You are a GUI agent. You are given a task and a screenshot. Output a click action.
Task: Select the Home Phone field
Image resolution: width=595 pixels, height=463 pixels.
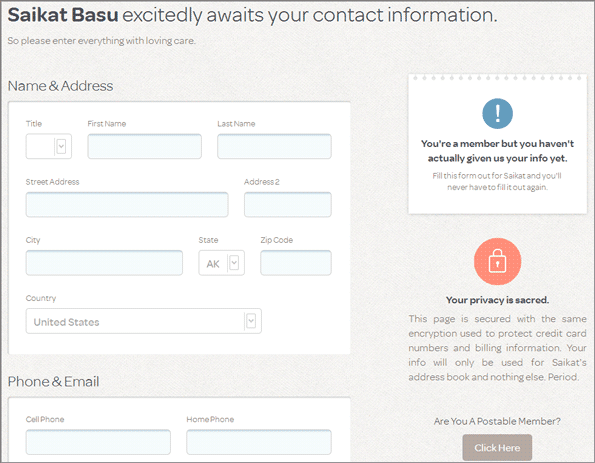coord(259,442)
